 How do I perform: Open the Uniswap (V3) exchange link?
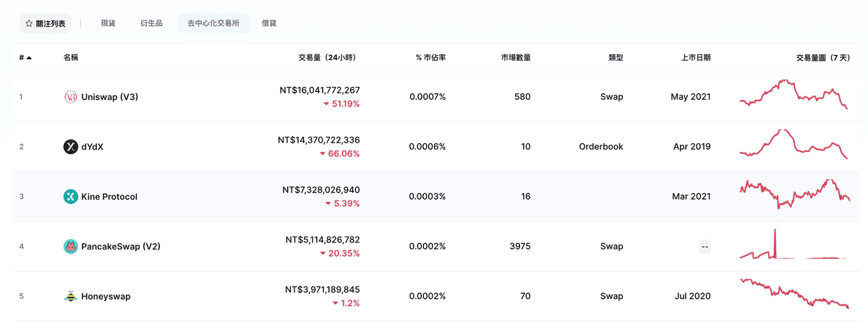[110, 97]
